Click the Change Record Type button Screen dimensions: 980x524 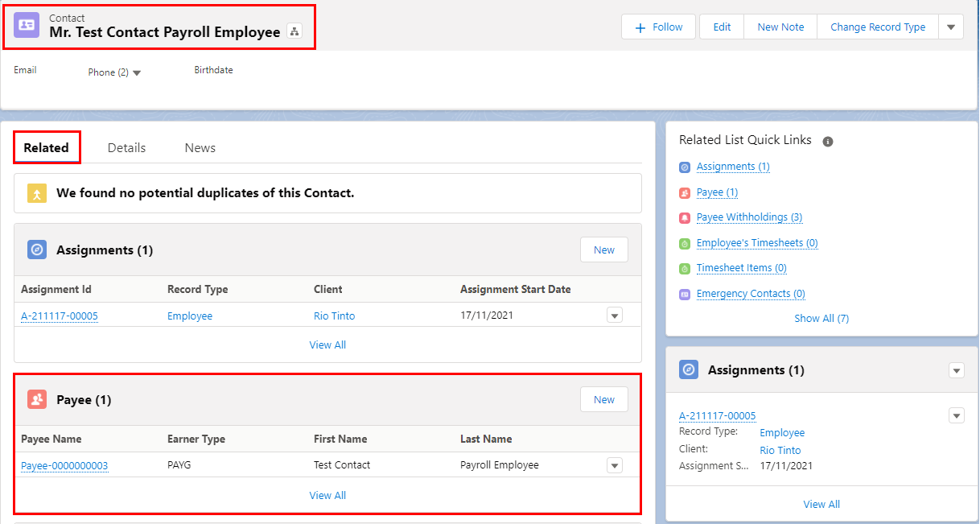click(878, 27)
